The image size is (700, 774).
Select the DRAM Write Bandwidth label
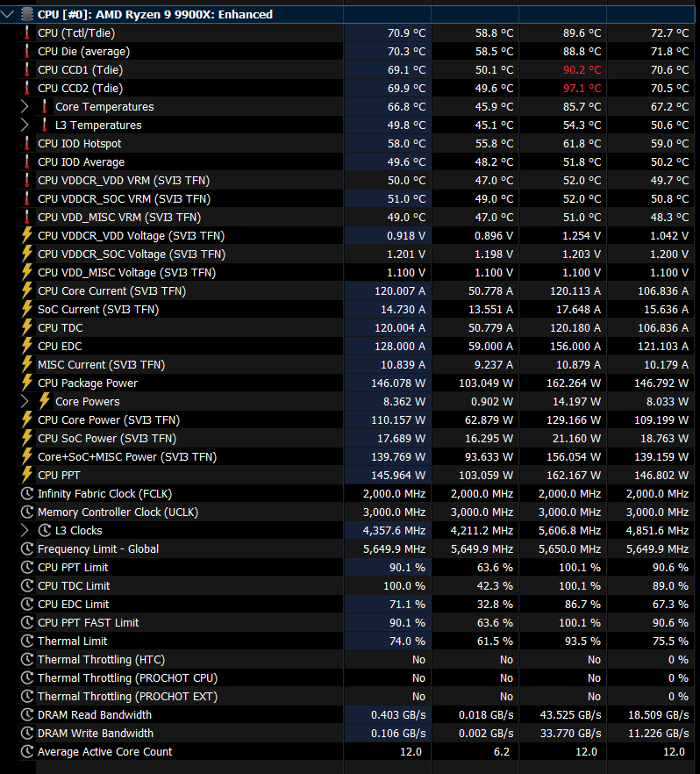coord(96,733)
